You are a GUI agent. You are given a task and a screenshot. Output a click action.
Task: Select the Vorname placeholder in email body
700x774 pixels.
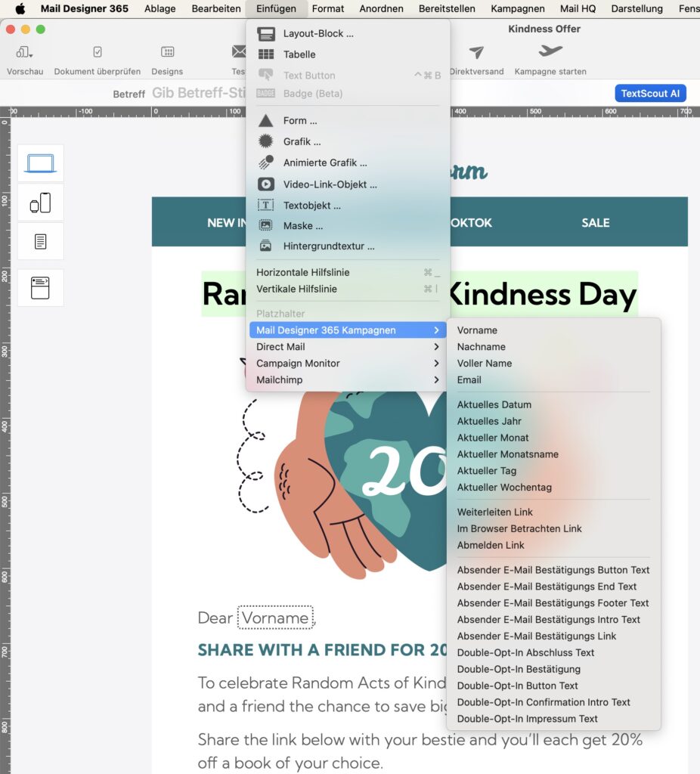click(x=275, y=618)
